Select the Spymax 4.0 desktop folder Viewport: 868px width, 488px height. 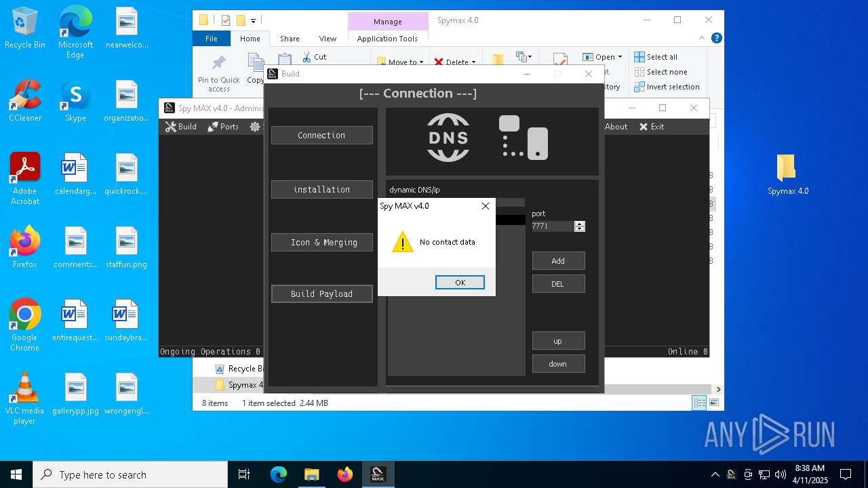point(788,175)
